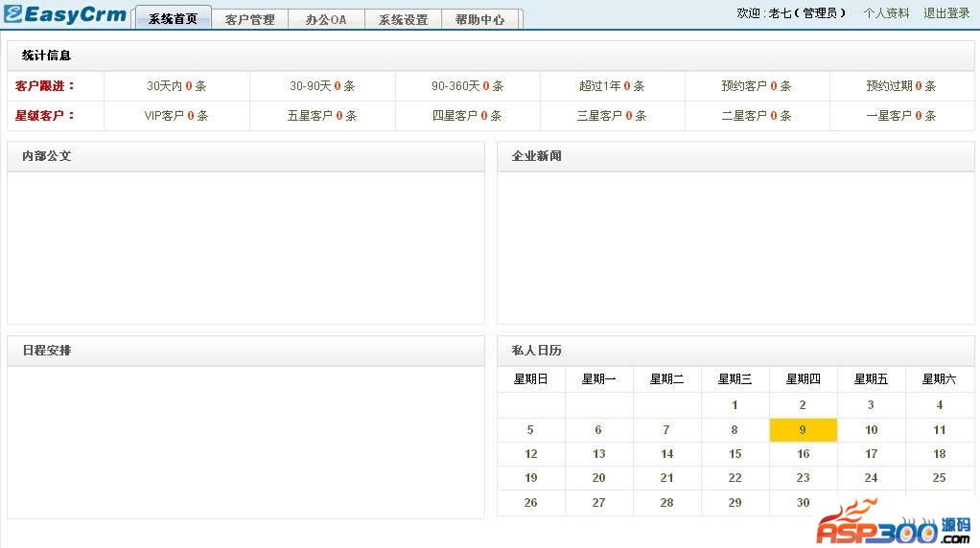Open the 超过1年 follow-up records
Screen dimensions: 980x548
(x=612, y=86)
